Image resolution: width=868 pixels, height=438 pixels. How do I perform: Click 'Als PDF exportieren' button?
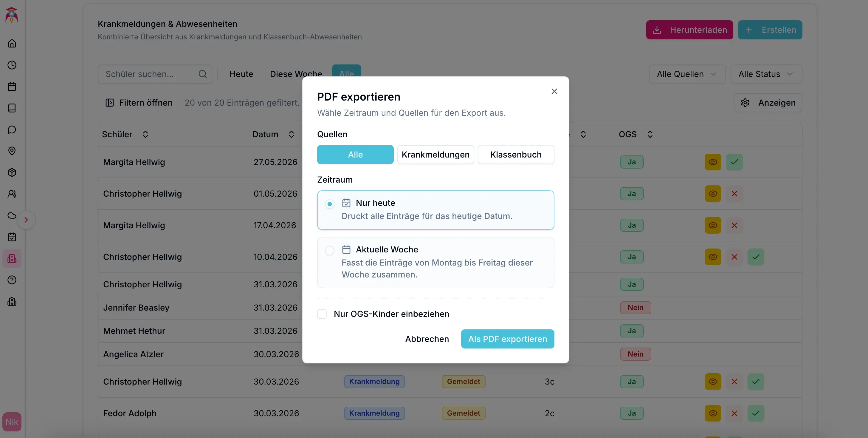click(x=507, y=339)
